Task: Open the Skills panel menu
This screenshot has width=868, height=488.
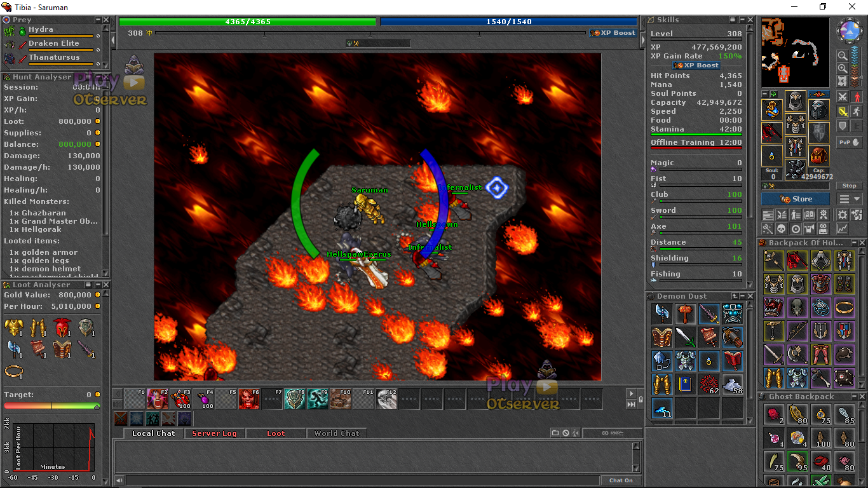Action: click(733, 20)
